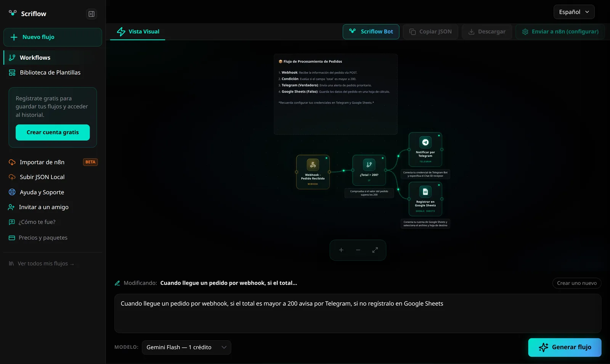Click the credit card pricing icon
The image size is (610, 364).
12,238
